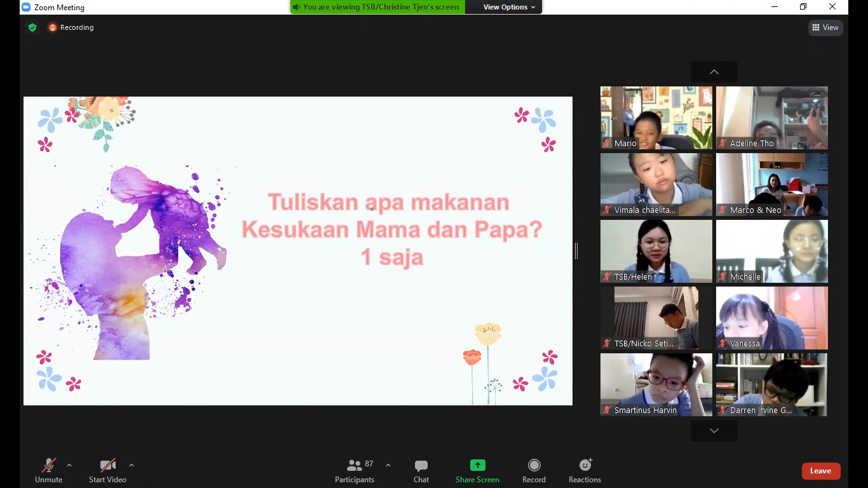
Task: Show next page of video thumbnails
Action: (714, 431)
